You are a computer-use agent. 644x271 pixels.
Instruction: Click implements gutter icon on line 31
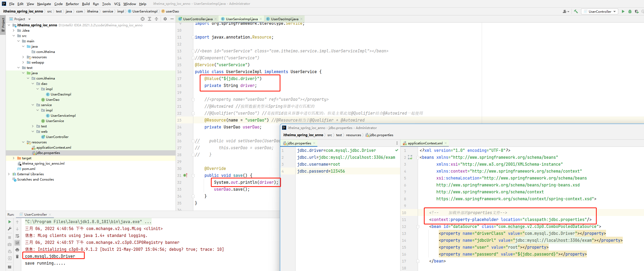tap(185, 176)
